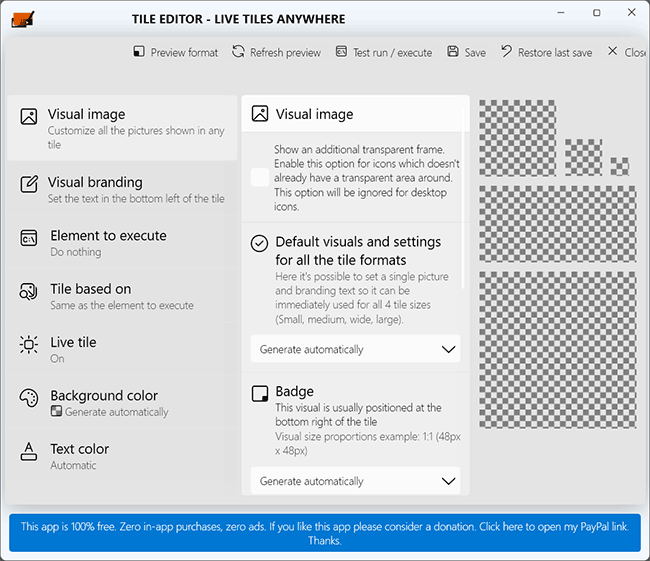Viewport: 650px width, 561px height.
Task: Click the medium tile preview thumbnail
Action: (518, 138)
